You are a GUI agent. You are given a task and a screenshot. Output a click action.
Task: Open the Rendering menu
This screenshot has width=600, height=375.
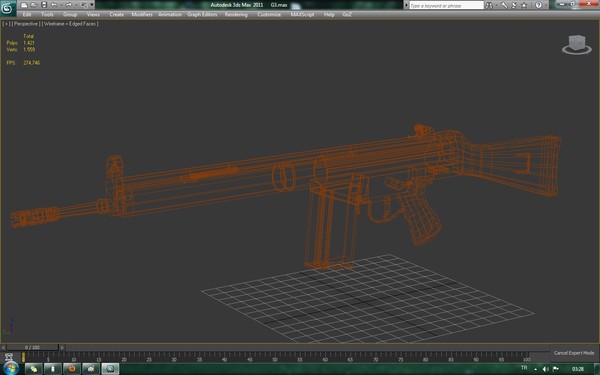point(236,15)
